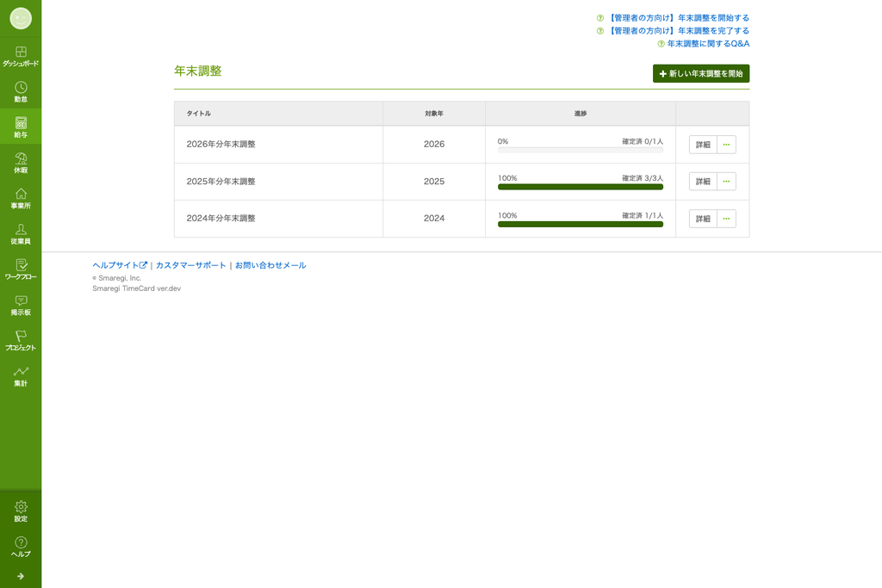Click the smiley avatar at top of sidebar

pos(21,19)
